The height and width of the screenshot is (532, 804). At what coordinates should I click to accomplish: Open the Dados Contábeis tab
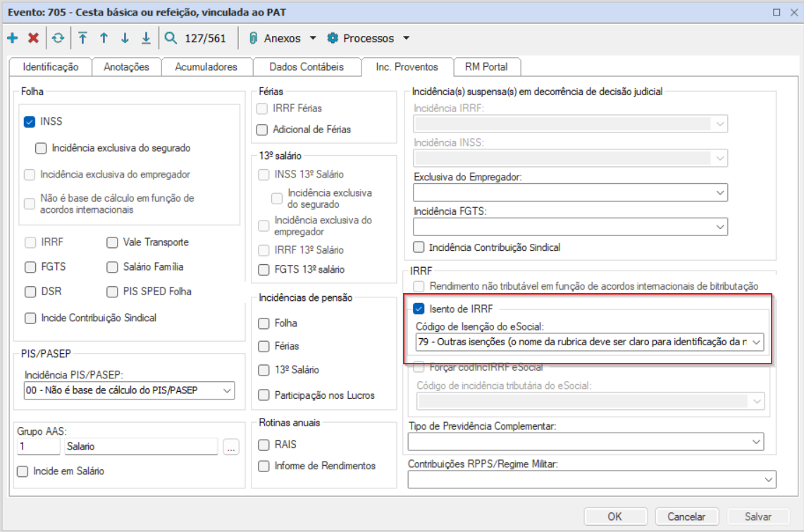point(307,67)
